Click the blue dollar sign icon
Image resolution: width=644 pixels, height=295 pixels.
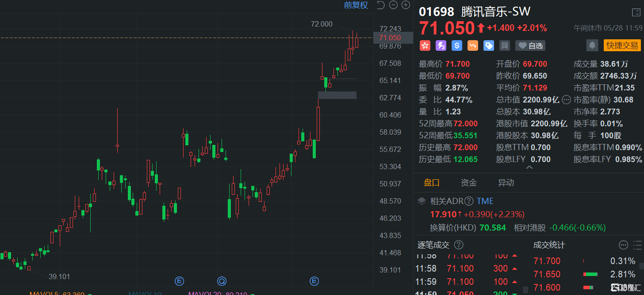tap(457, 45)
